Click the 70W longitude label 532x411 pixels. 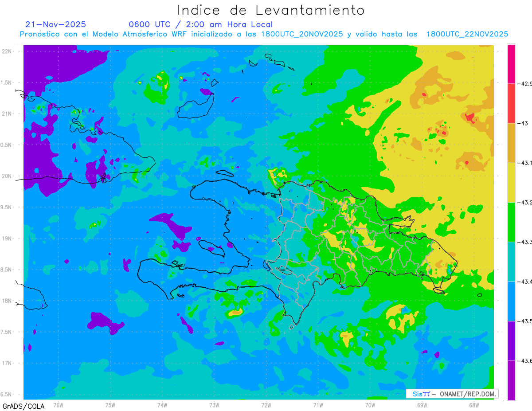point(370,405)
